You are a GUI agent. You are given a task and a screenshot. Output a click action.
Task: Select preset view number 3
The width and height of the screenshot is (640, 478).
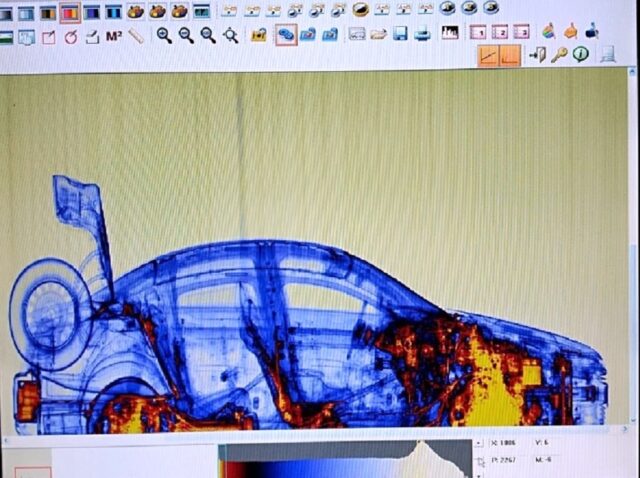(x=521, y=32)
